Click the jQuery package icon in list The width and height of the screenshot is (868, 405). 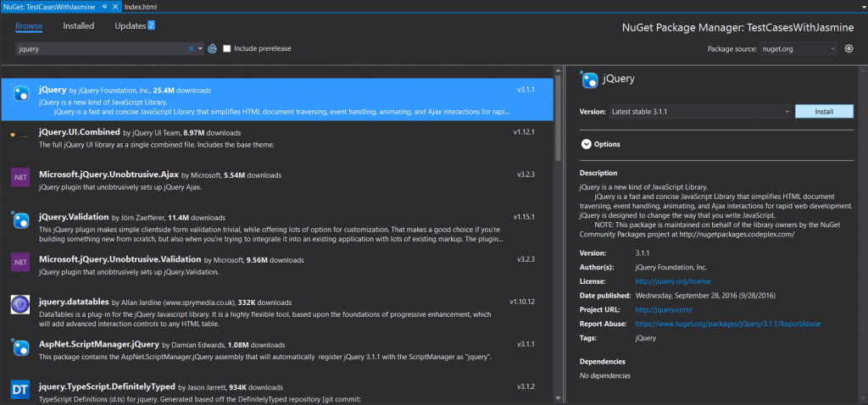20,93
